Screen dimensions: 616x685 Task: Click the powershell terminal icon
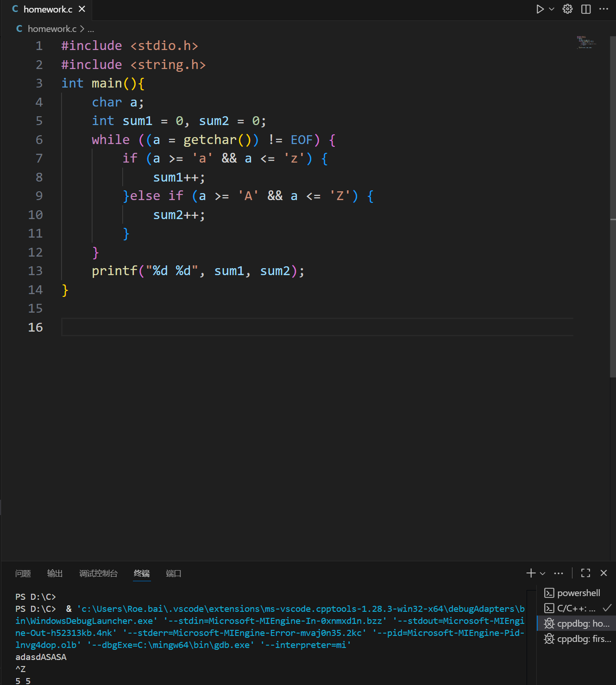click(x=549, y=593)
